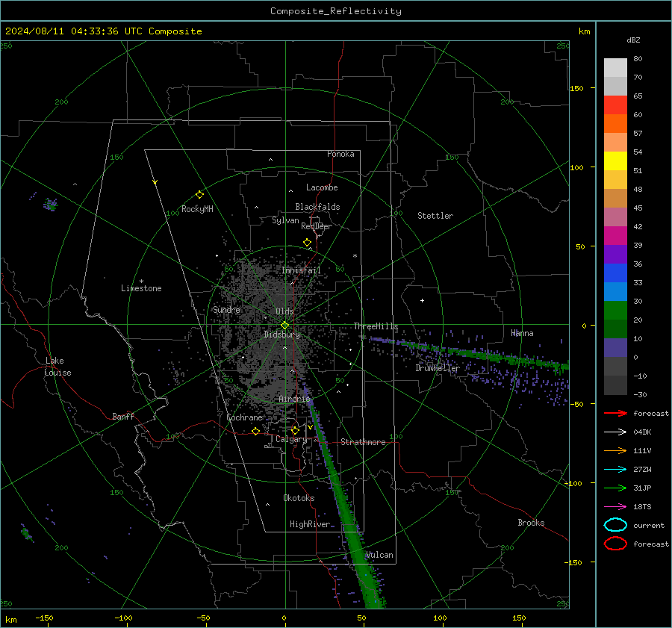Click the Okotoks town label

(x=299, y=498)
